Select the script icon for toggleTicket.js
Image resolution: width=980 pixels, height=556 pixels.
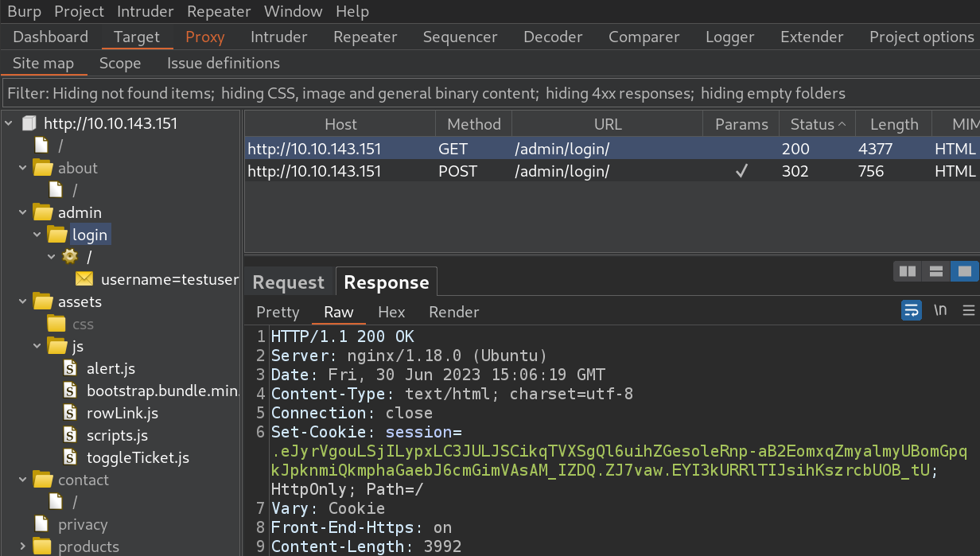(x=72, y=457)
